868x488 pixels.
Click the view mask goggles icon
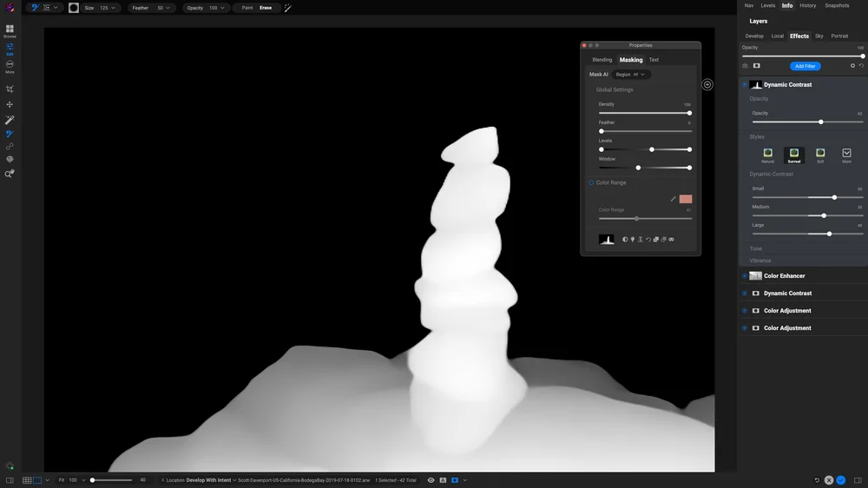[672, 240]
